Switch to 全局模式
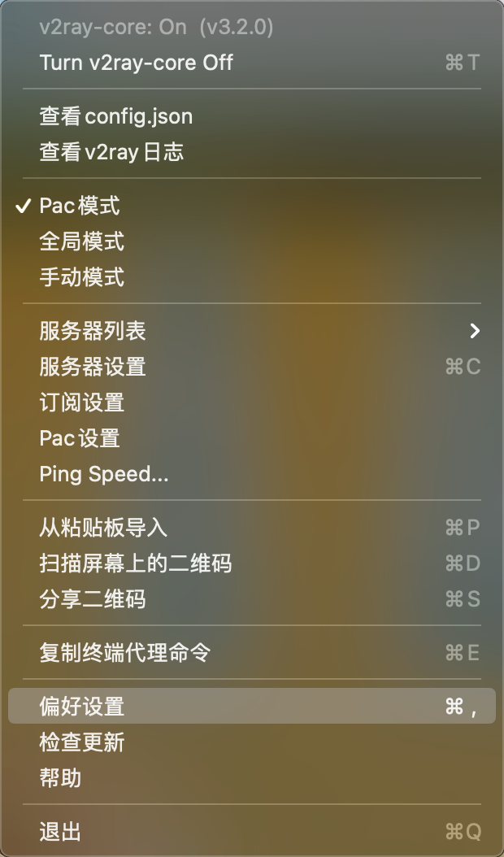Viewport: 504px width, 857px height. point(79,241)
